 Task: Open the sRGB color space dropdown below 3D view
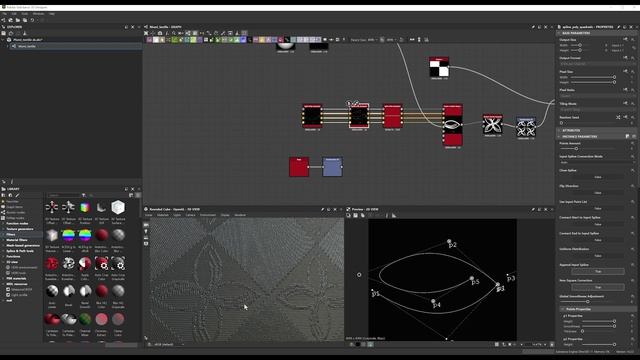click(168, 344)
